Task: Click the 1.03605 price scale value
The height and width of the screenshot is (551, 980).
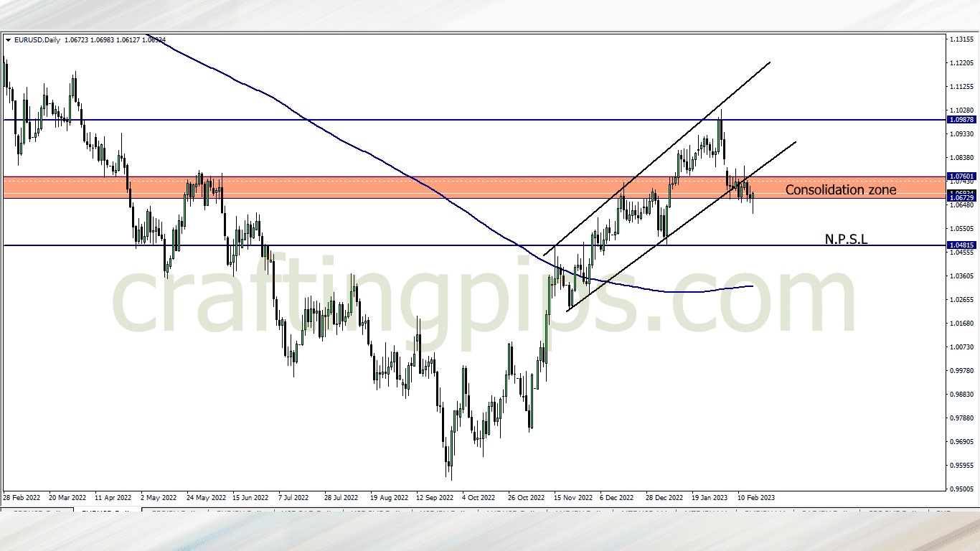Action: point(961,276)
